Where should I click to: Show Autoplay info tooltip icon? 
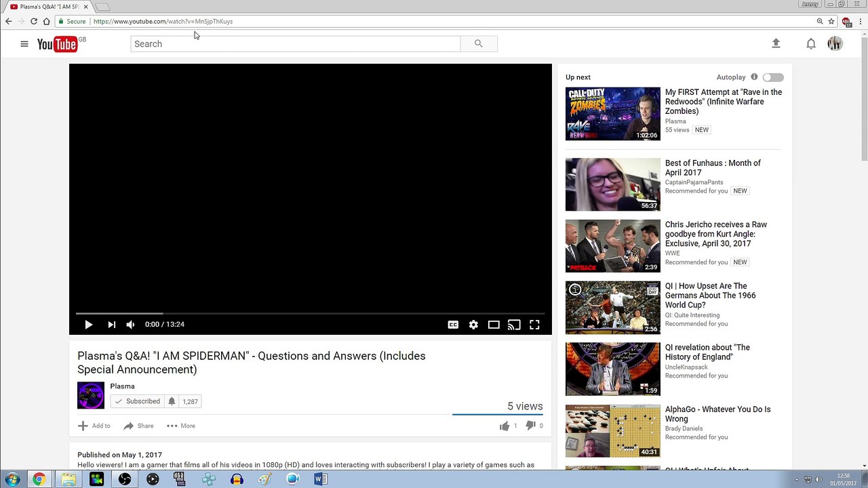tap(754, 77)
